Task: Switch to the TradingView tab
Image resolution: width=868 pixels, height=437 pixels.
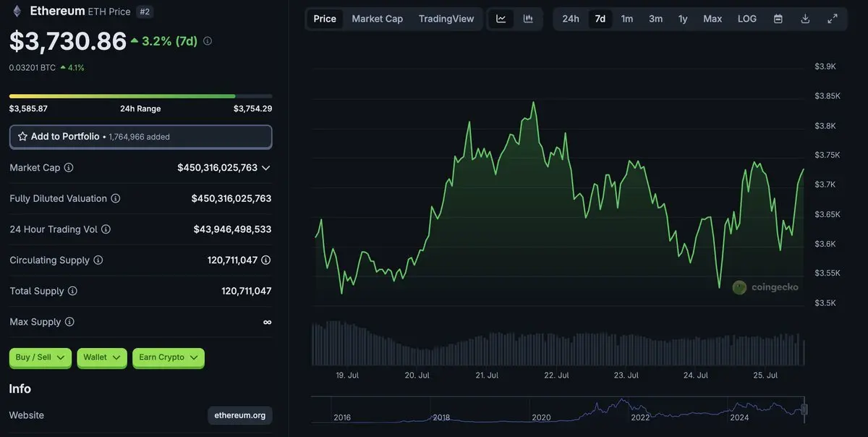Action: [446, 19]
